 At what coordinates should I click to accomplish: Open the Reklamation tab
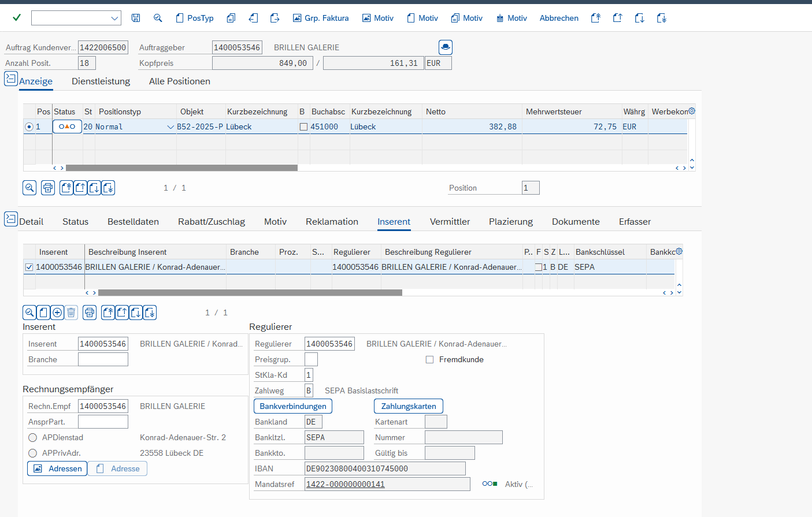click(x=332, y=222)
